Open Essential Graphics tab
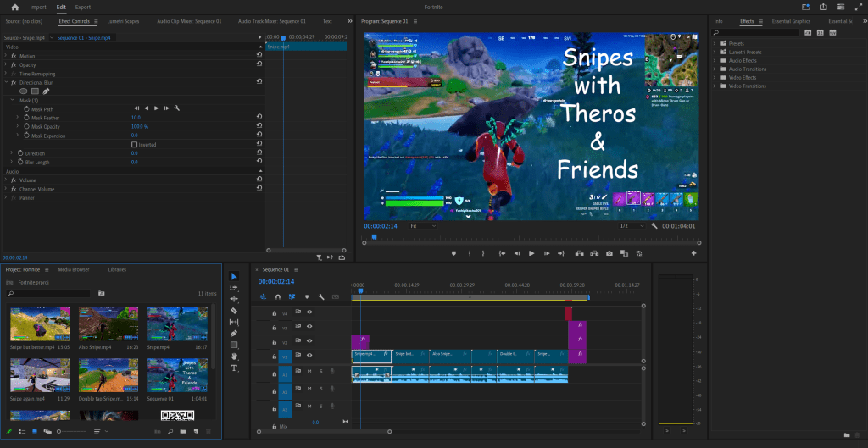 pos(791,21)
